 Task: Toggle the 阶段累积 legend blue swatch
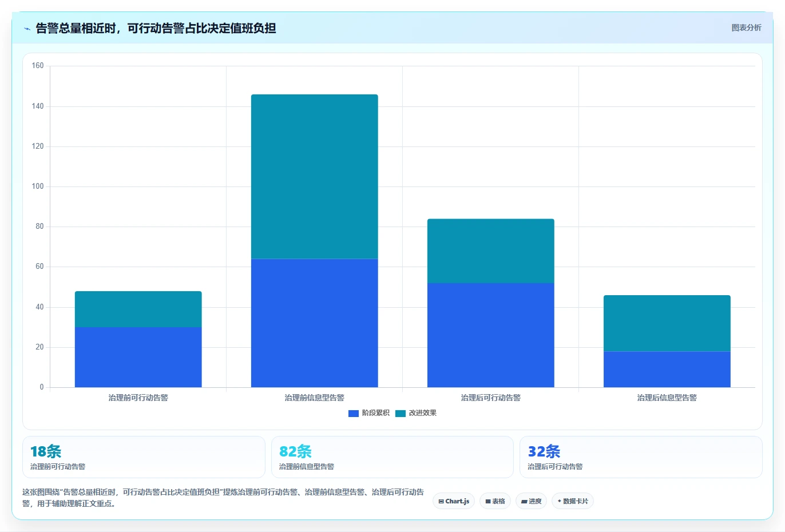click(353, 413)
